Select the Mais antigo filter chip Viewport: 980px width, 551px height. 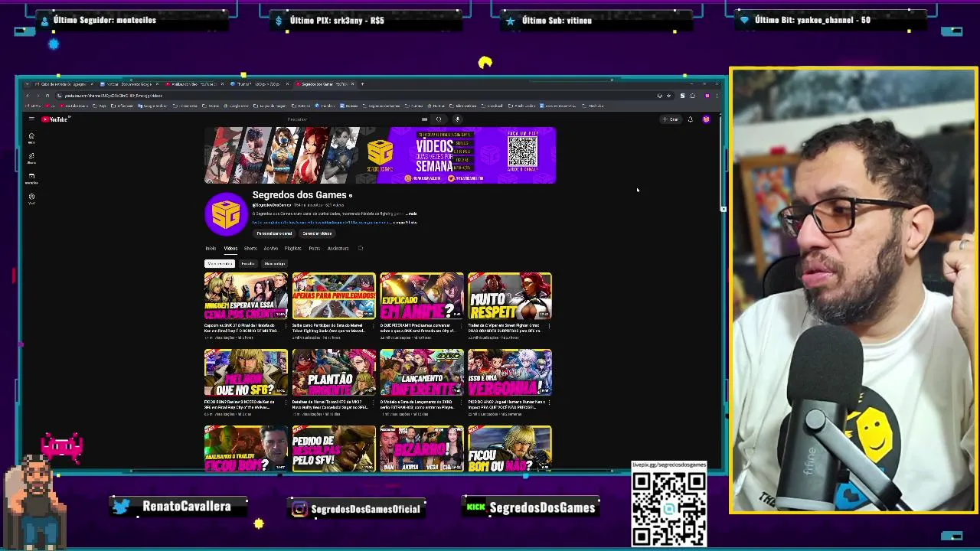[x=274, y=263]
